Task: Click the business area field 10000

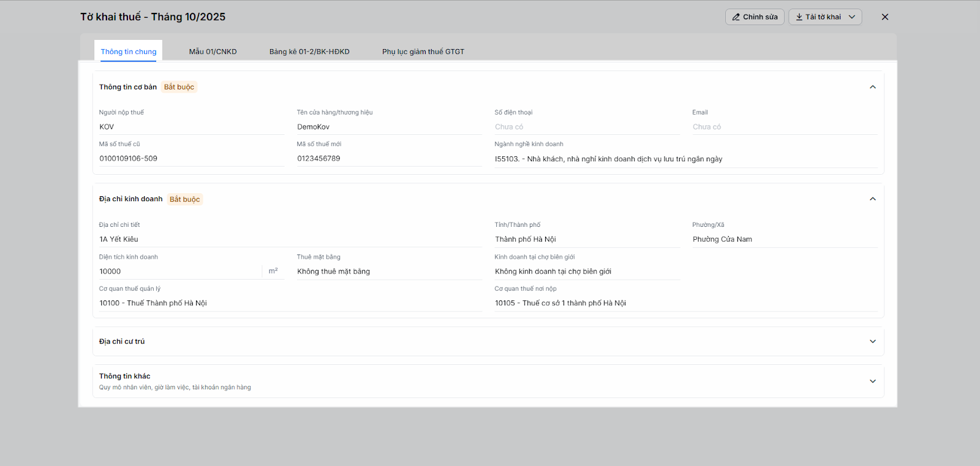Action: point(180,272)
